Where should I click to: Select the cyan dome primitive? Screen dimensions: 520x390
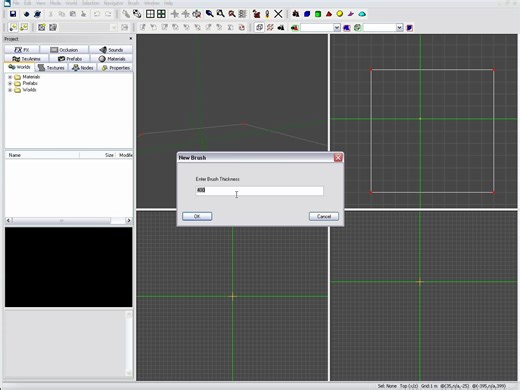click(362, 14)
